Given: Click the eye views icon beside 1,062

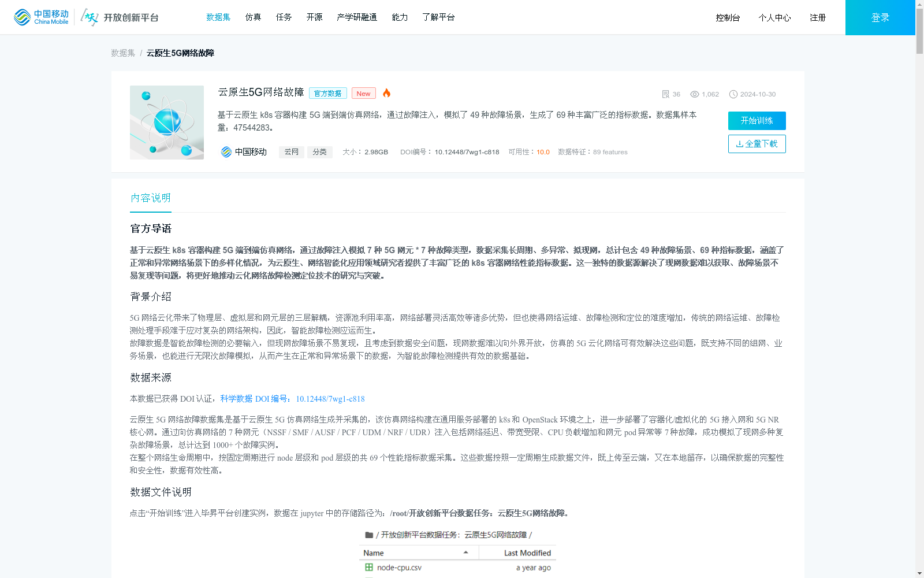Looking at the screenshot, I should coord(695,94).
